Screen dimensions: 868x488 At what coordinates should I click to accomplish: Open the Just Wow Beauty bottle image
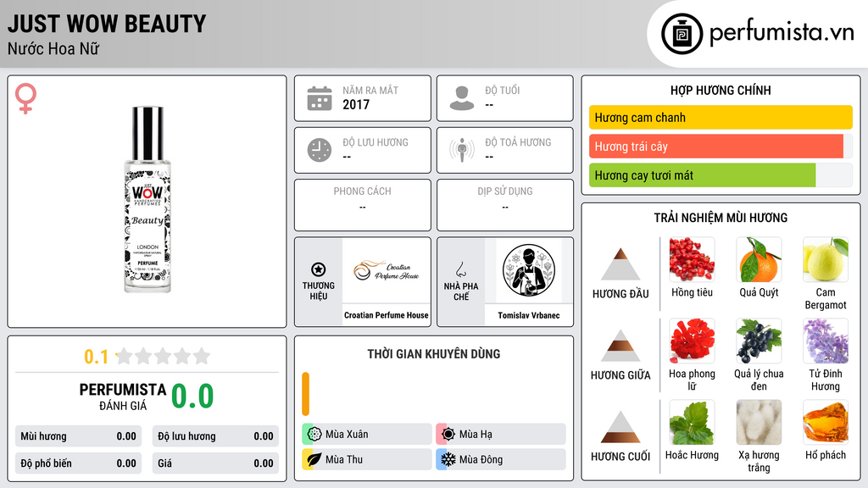pyautogui.click(x=147, y=200)
